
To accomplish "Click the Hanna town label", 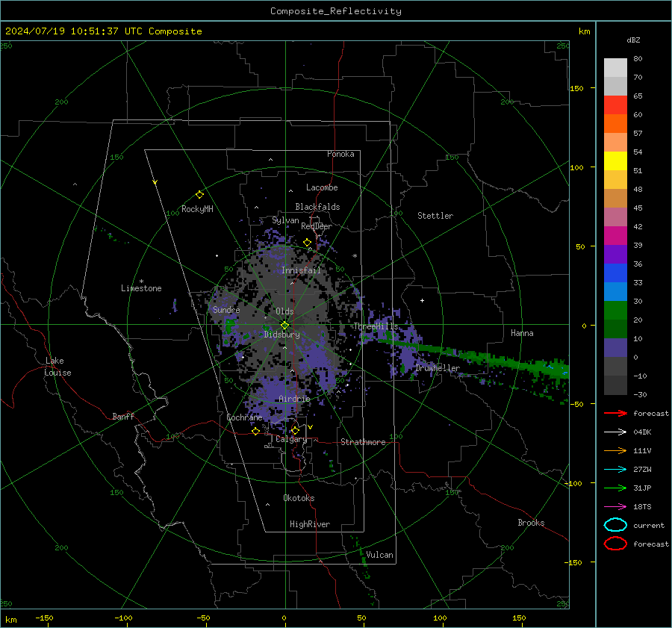I will point(522,333).
